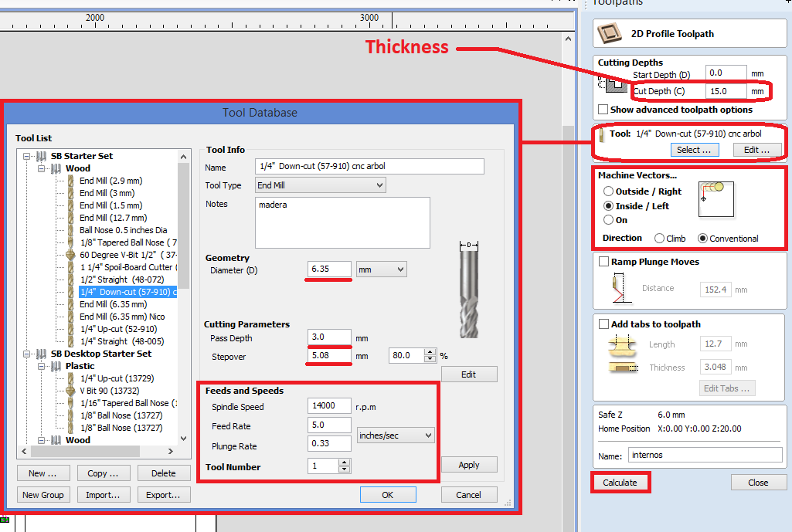Click SB Starter Set group icon
The image size is (792, 532).
click(x=42, y=157)
